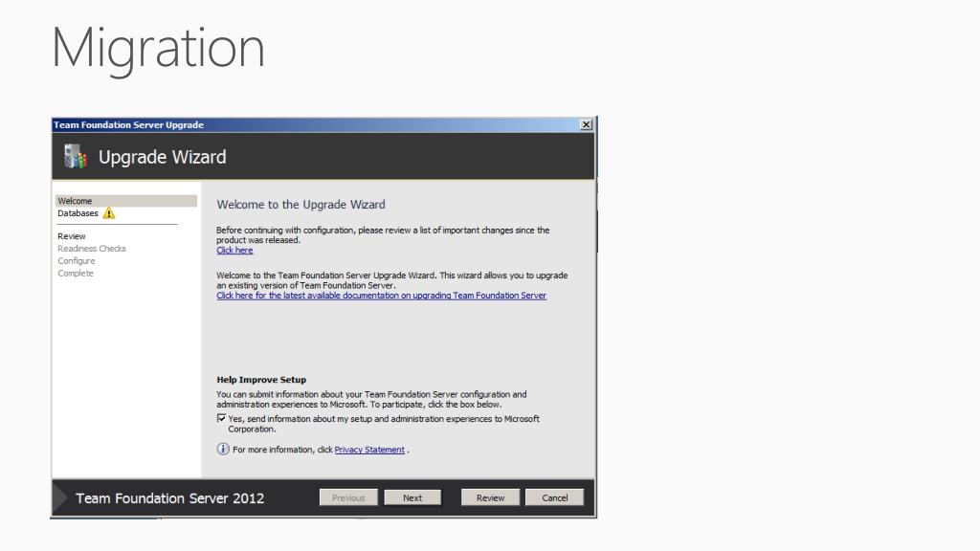Image resolution: width=980 pixels, height=551 pixels.
Task: Go to the Review step in sidebar
Action: tap(71, 236)
